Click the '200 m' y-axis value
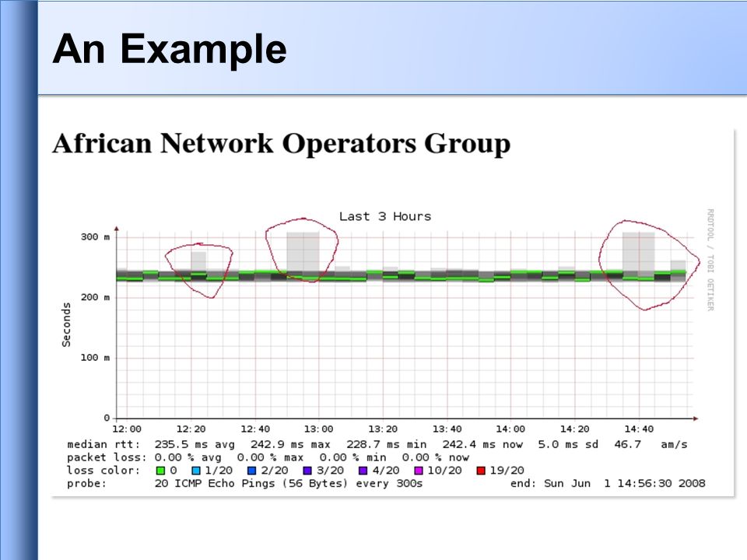747x560 pixels. click(x=95, y=297)
